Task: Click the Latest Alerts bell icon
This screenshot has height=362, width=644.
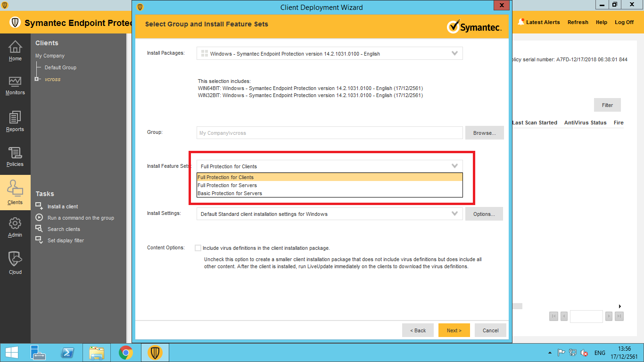Action: point(521,22)
